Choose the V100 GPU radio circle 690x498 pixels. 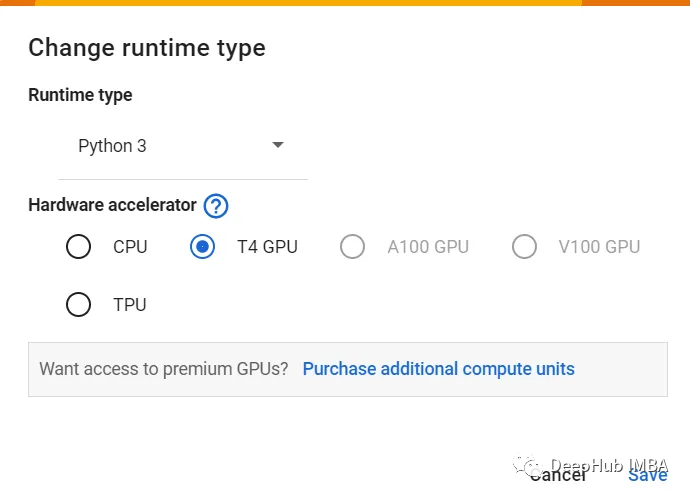pos(524,246)
